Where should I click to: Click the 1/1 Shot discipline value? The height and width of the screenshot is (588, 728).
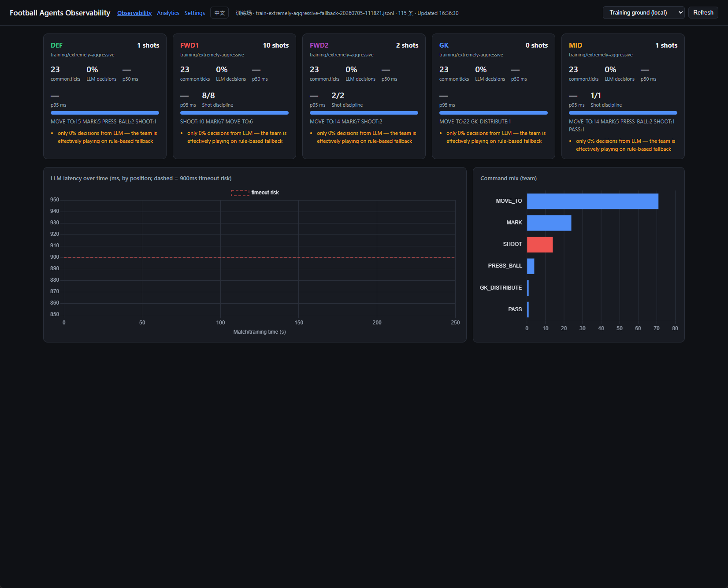click(596, 96)
